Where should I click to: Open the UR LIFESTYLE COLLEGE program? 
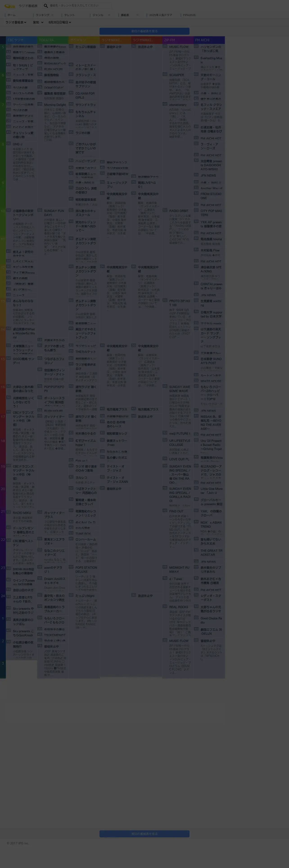click(x=180, y=443)
